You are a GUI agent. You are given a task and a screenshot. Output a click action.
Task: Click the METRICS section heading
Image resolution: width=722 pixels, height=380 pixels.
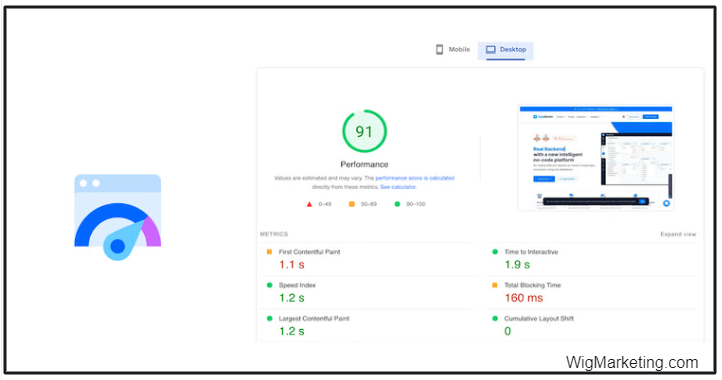pos(274,234)
